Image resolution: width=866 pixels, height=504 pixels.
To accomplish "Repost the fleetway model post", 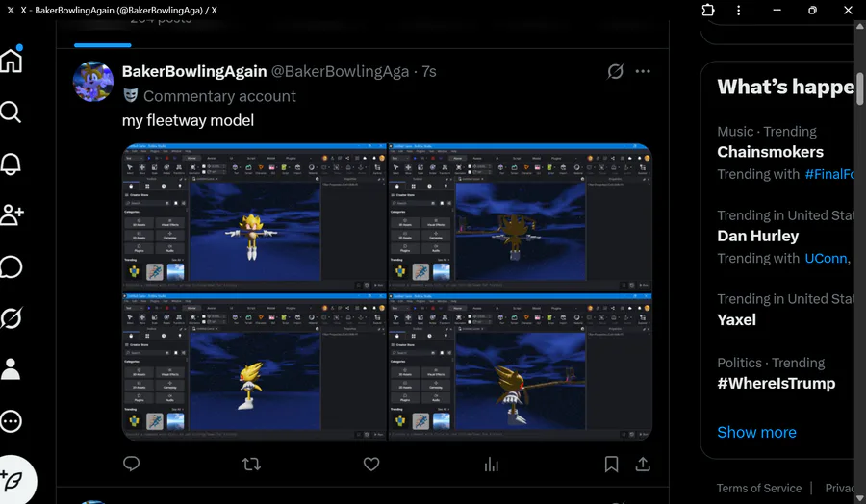I will [251, 465].
